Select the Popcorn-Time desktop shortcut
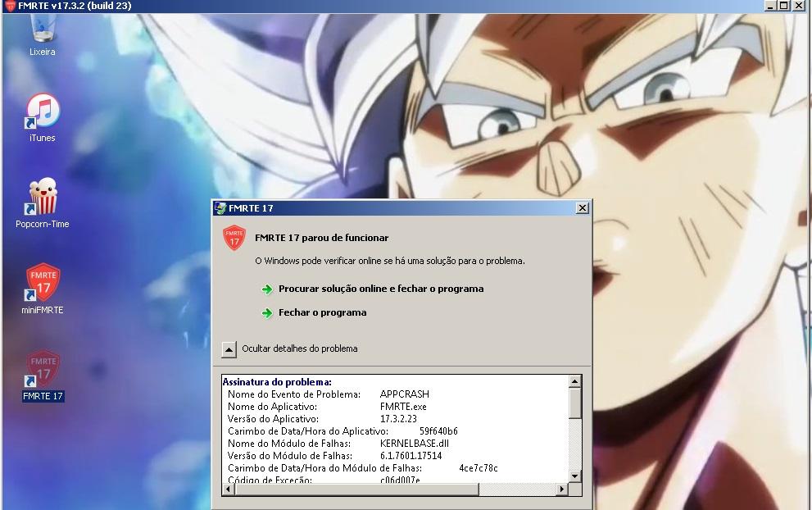 tap(43, 203)
